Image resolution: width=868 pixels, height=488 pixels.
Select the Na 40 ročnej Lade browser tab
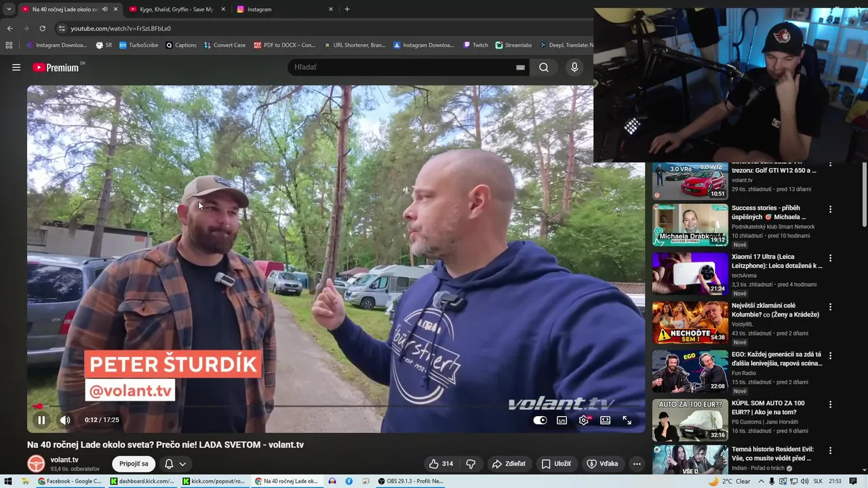tap(65, 9)
